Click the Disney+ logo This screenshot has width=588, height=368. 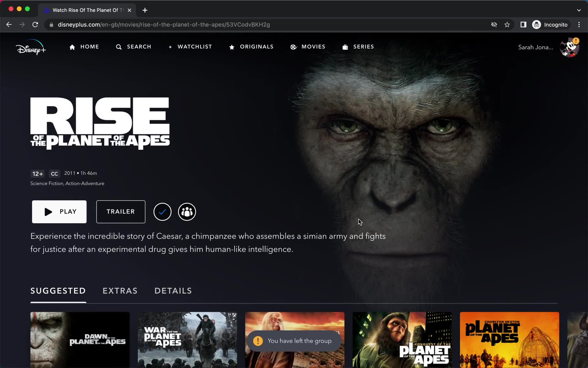[x=31, y=47]
